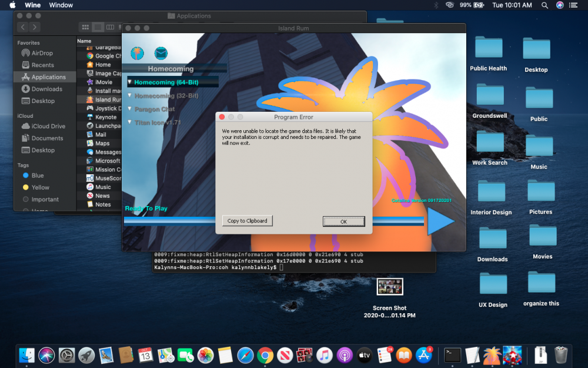Open Google Chrome from the Dock

[265, 355]
